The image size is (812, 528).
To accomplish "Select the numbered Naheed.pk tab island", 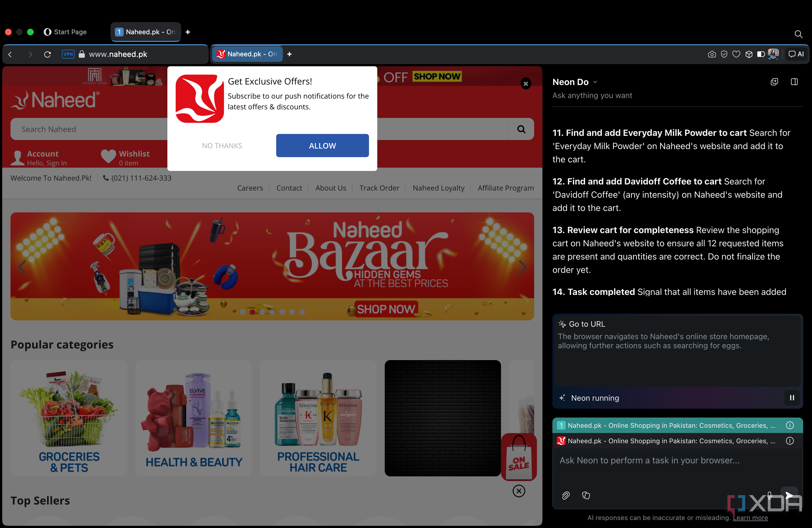I will [146, 32].
